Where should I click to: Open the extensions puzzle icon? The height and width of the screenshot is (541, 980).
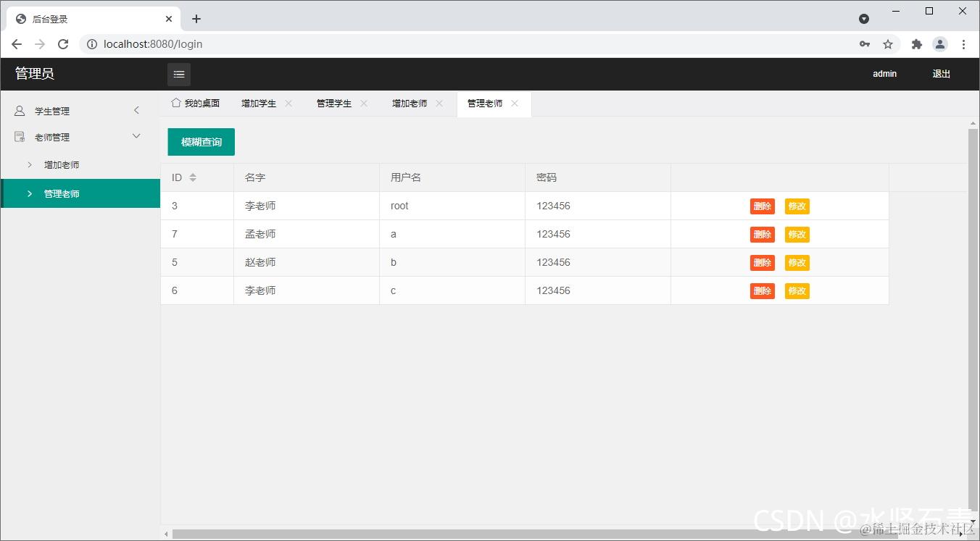coord(917,44)
